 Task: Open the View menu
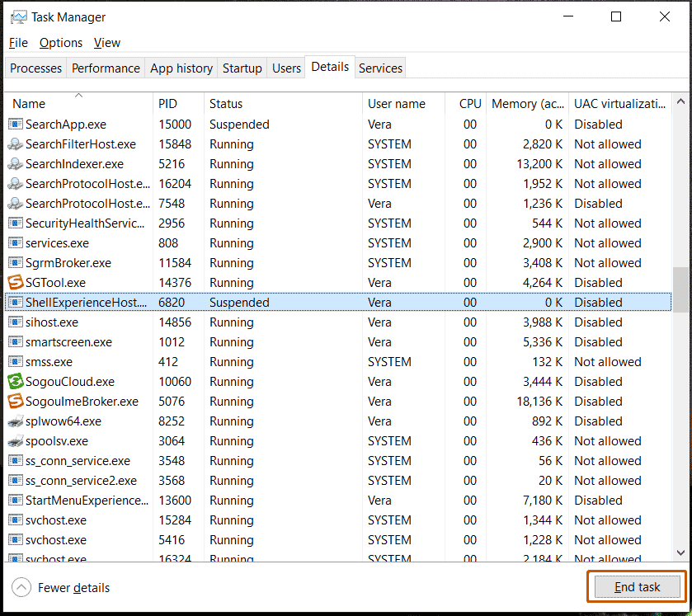coord(106,42)
